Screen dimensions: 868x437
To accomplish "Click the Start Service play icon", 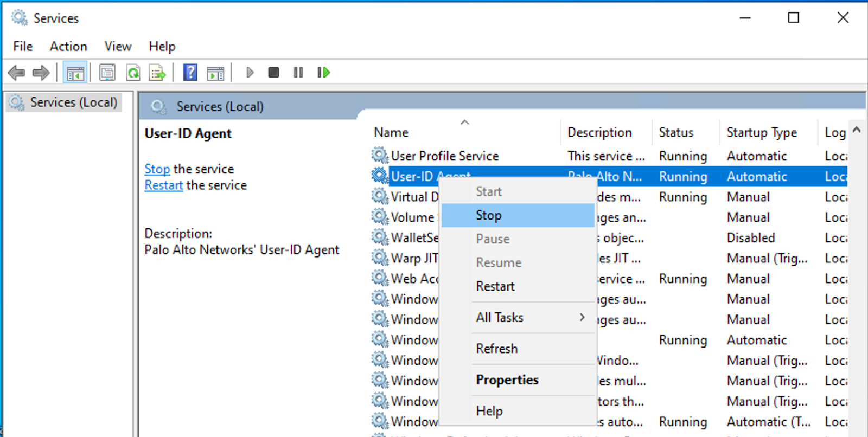I will pos(250,73).
